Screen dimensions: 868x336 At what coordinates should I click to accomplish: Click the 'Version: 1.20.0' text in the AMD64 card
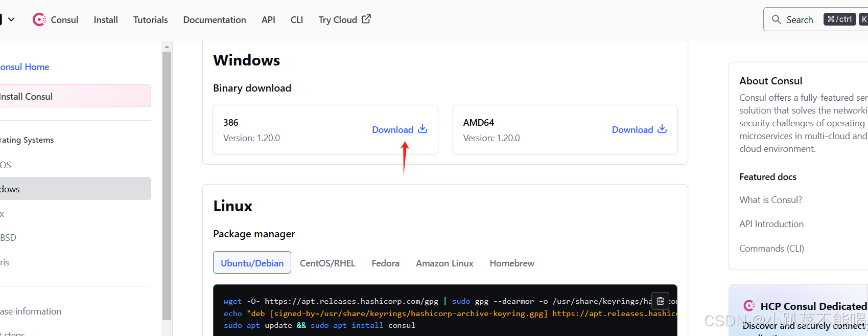tap(491, 138)
